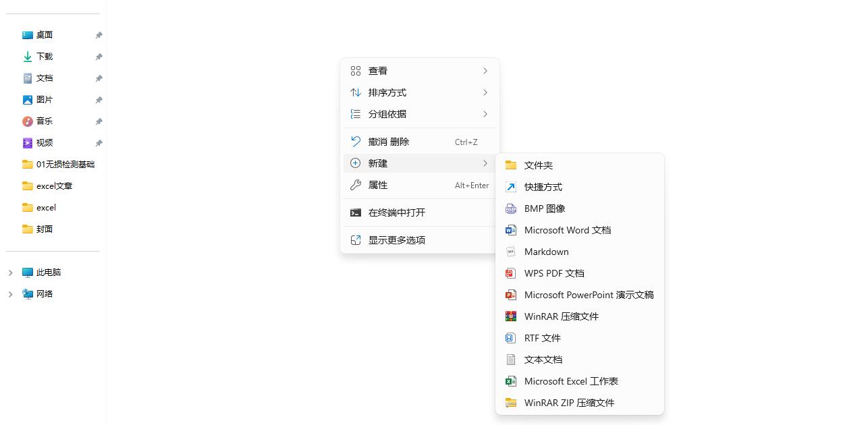Create new 文本文档 via its label
The image size is (868, 425).
tap(543, 360)
